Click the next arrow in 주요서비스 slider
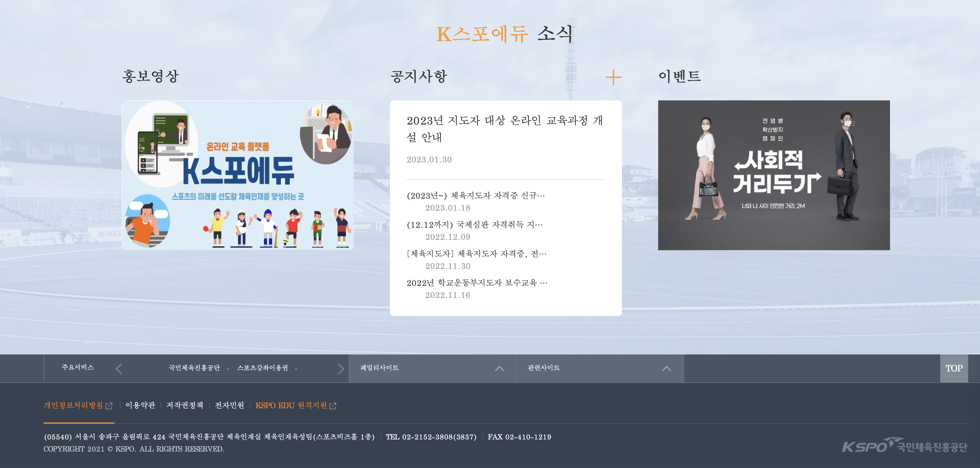 340,368
